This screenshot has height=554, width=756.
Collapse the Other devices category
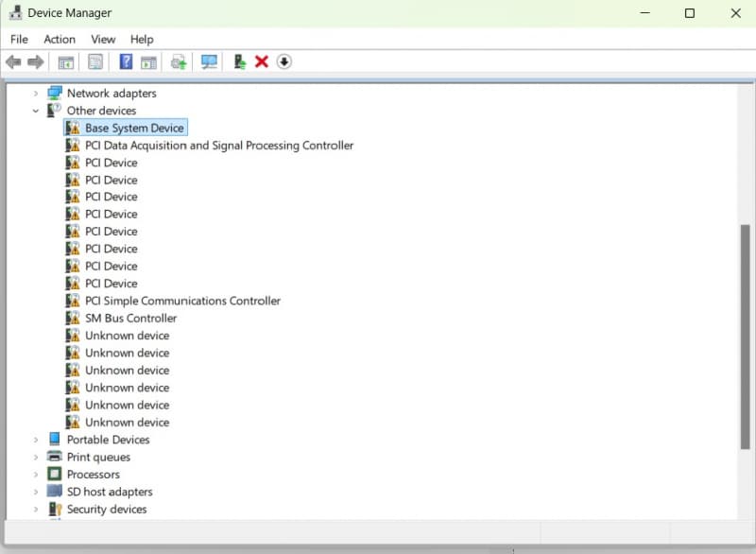tap(36, 111)
